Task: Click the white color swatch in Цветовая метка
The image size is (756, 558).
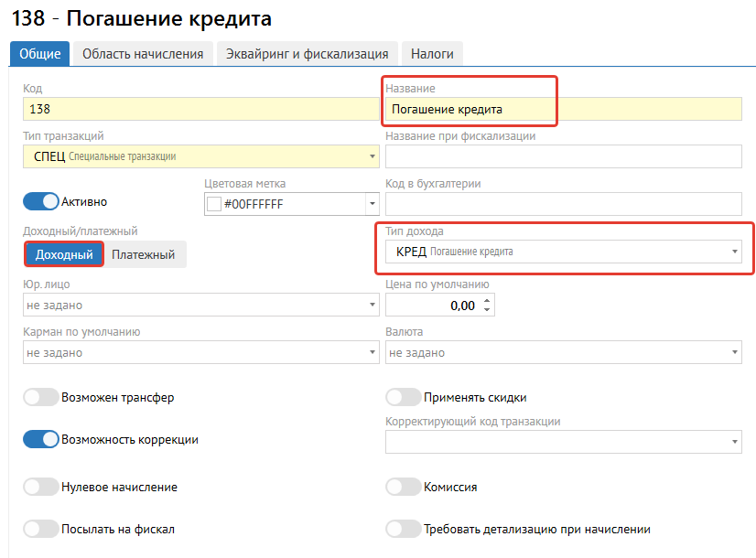Action: [214, 204]
